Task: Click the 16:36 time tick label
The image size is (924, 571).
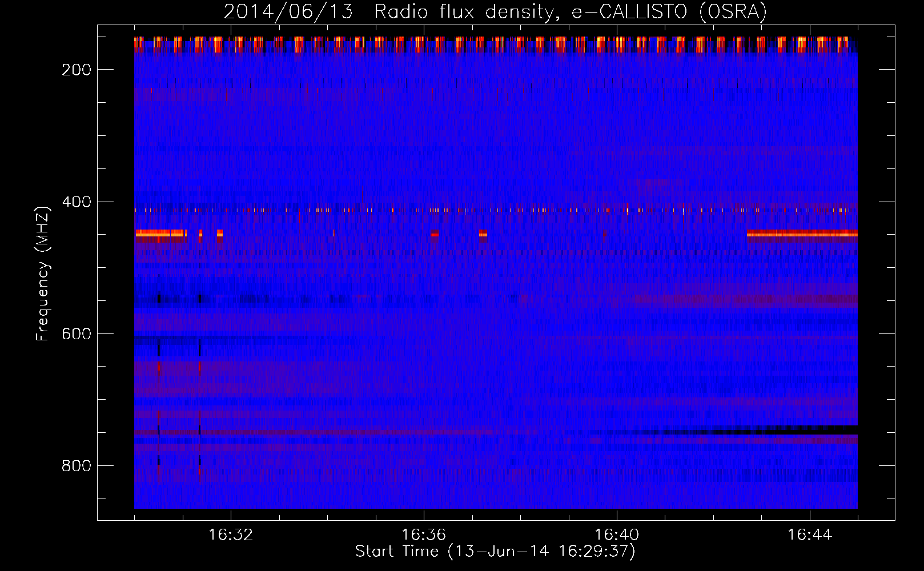Action: pos(424,535)
